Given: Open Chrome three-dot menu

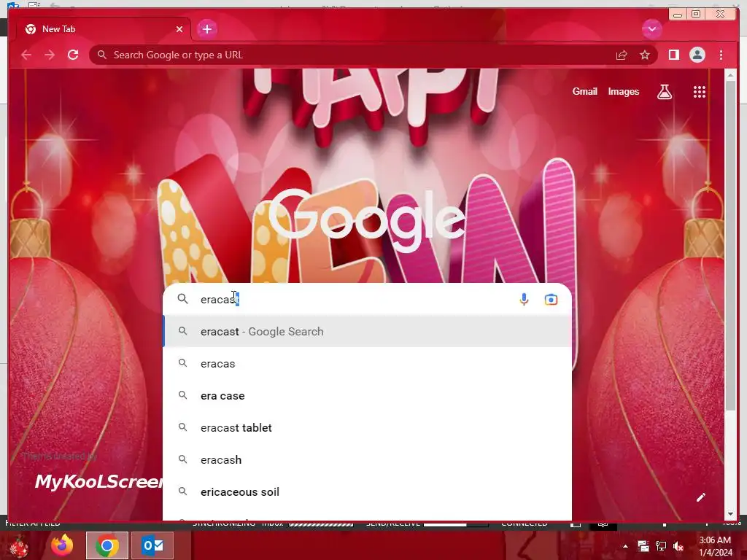Looking at the screenshot, I should [721, 55].
